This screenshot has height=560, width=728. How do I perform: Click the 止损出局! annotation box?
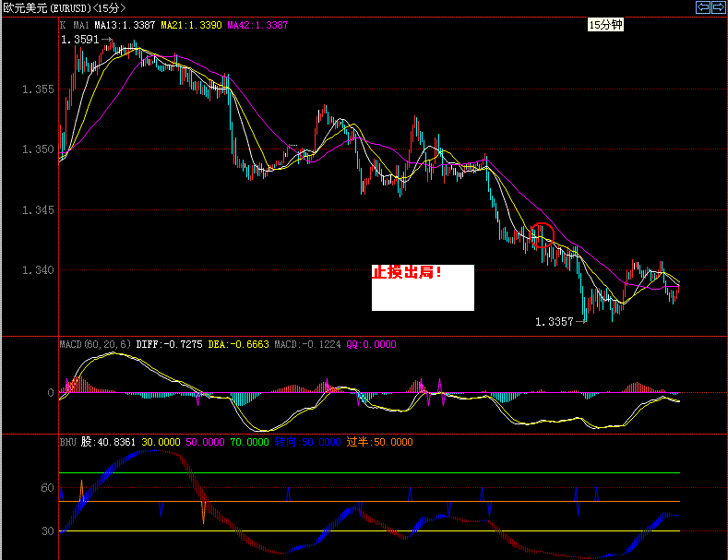(x=423, y=288)
